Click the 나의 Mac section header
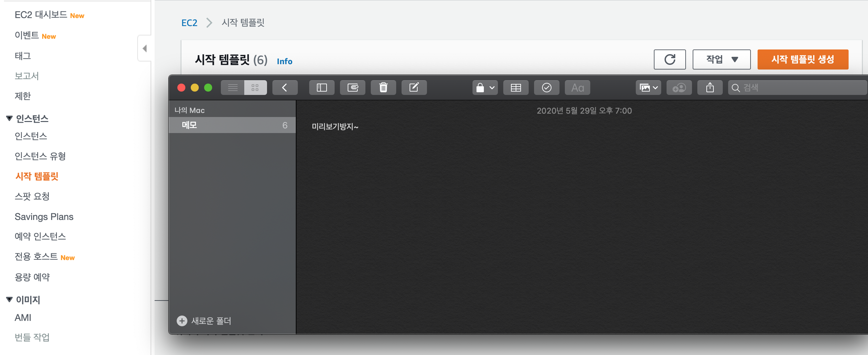 [189, 110]
